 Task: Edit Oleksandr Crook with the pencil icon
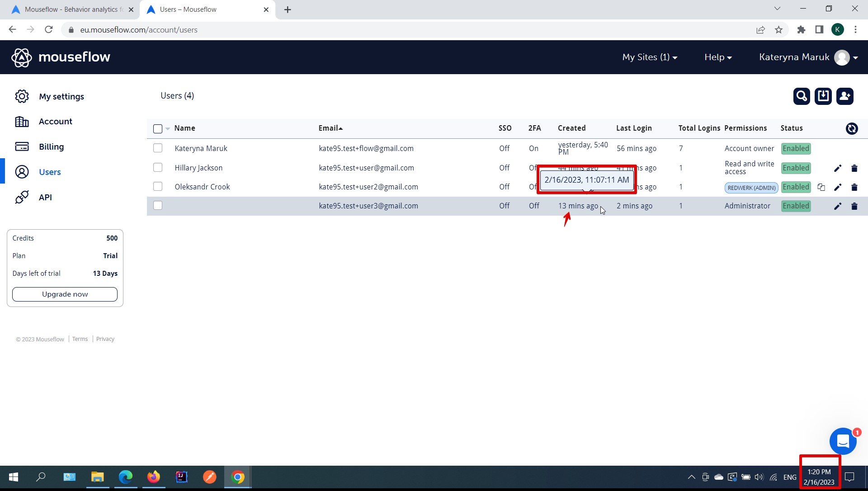(838, 187)
